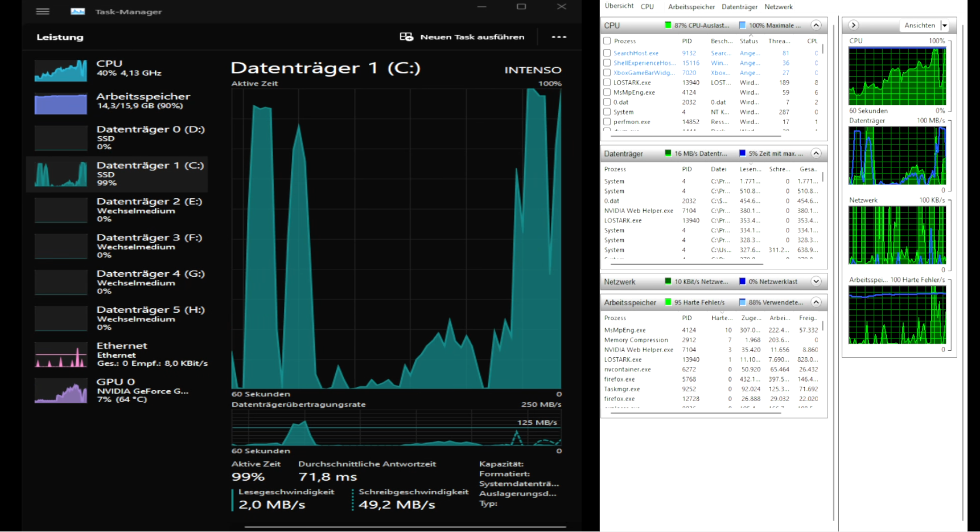The image size is (980, 532).
Task: Click the Arbeitsspeicher hard faults graph
Action: point(897,315)
